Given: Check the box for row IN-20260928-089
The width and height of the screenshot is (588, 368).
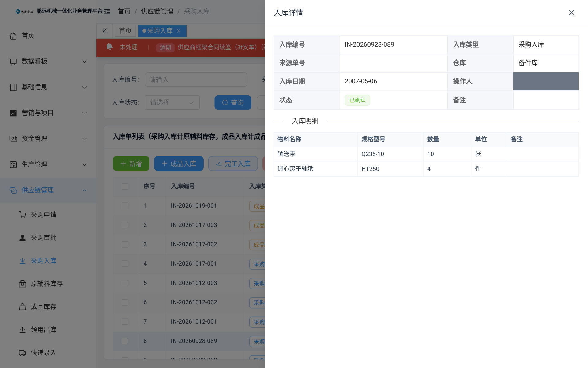Looking at the screenshot, I should 125,341.
